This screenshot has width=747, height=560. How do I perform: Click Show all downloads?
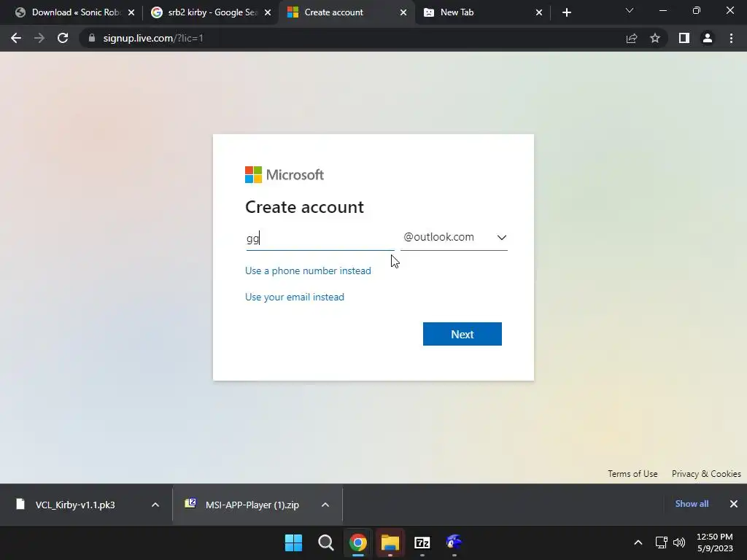[x=692, y=504]
